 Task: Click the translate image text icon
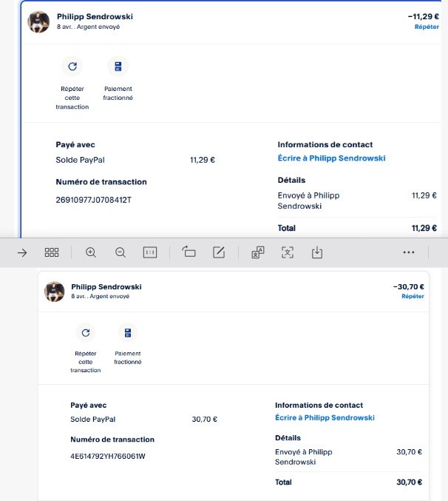coord(258,252)
